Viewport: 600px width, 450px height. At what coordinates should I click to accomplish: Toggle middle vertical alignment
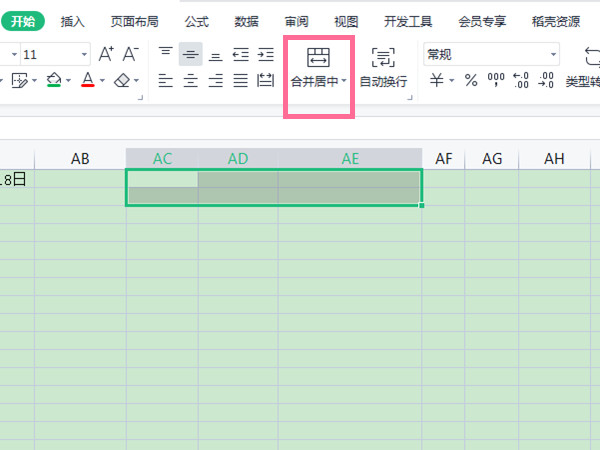(190, 54)
